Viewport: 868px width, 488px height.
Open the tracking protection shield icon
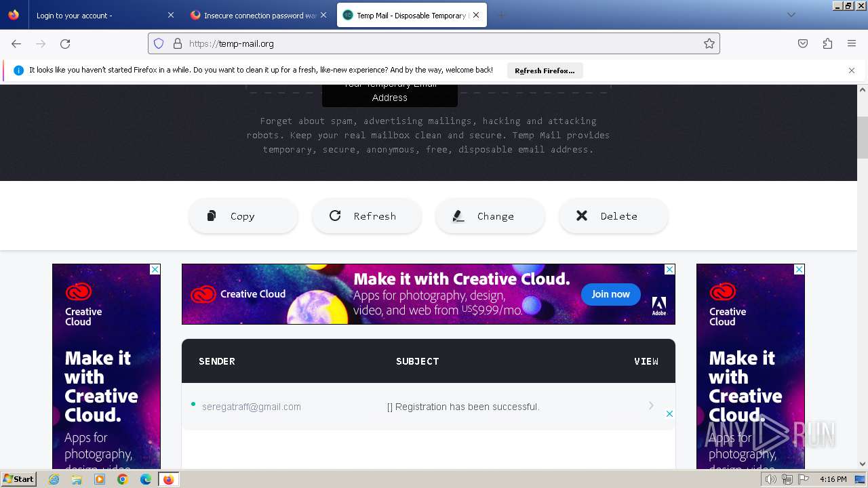(x=159, y=43)
